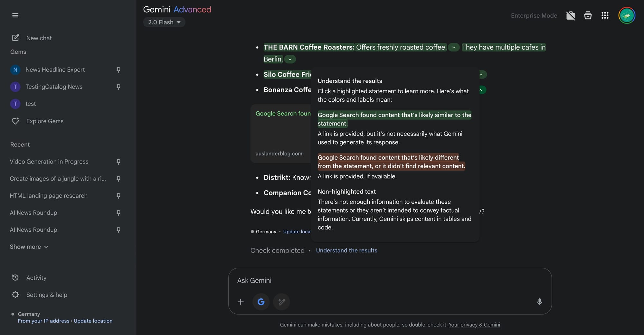Open the News Headline Expert gem avatar
The width and height of the screenshot is (644, 335).
click(15, 70)
